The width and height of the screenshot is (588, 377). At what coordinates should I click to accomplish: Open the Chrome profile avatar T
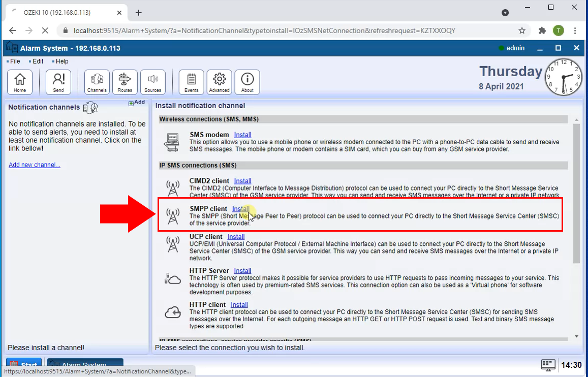[x=559, y=30]
